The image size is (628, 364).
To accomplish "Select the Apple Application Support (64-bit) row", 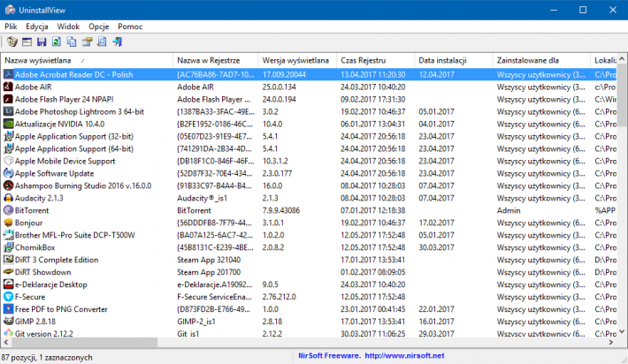I will pyautogui.click(x=309, y=148).
